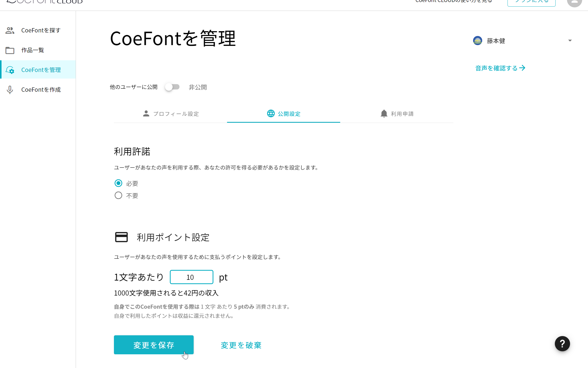Click the arrow icon after 音声を確認する
The height and width of the screenshot is (368, 588).
(522, 68)
